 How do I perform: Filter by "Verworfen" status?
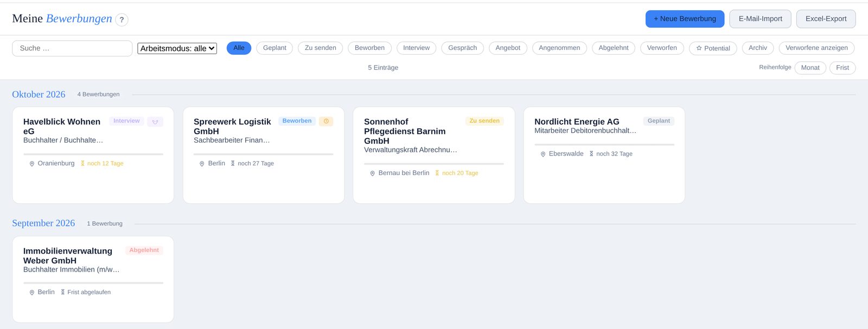[x=662, y=48]
